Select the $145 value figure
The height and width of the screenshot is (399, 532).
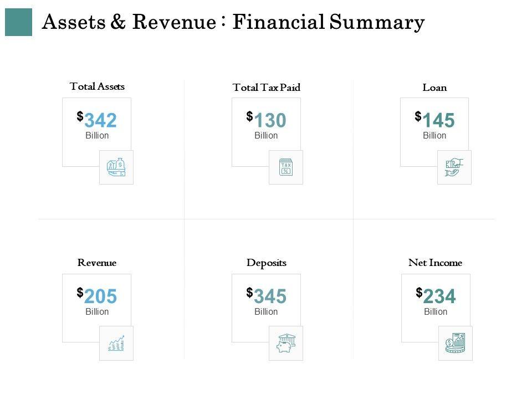(x=436, y=120)
